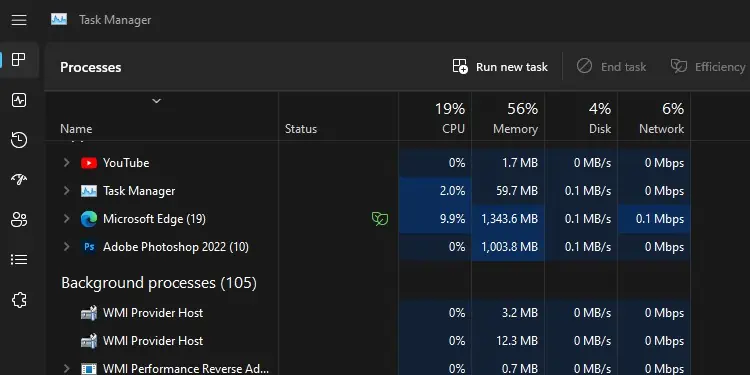This screenshot has height=375, width=750.
Task: Click the 2.0% CPU cell
Action: [x=435, y=191]
